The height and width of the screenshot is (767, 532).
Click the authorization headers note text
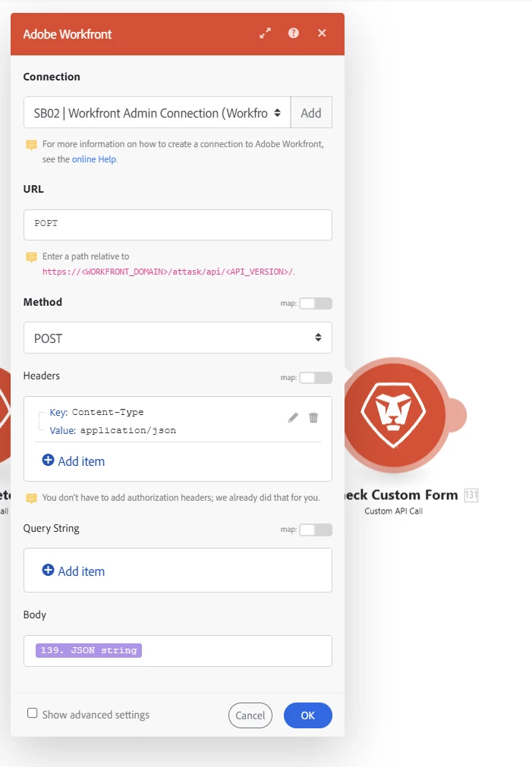point(181,498)
